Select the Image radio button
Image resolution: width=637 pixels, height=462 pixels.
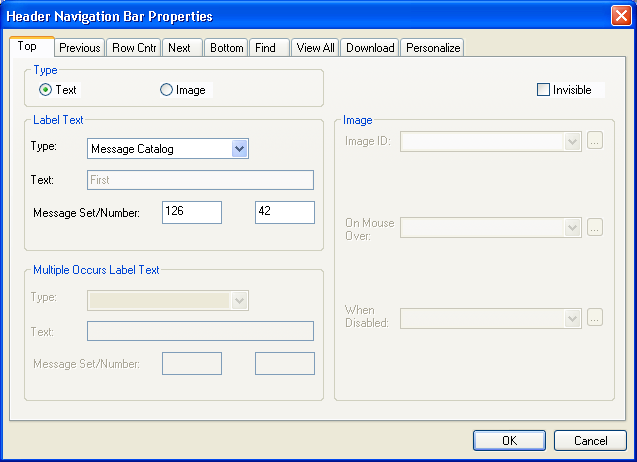click(x=166, y=90)
